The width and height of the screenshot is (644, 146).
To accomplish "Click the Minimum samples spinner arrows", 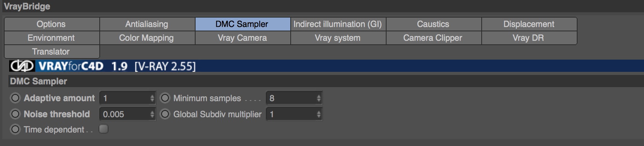I will click(x=319, y=98).
